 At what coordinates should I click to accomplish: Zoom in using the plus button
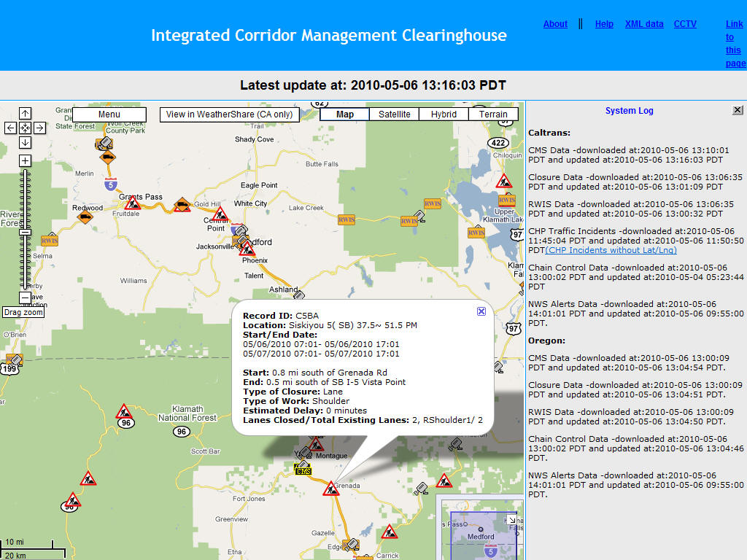pyautogui.click(x=25, y=160)
